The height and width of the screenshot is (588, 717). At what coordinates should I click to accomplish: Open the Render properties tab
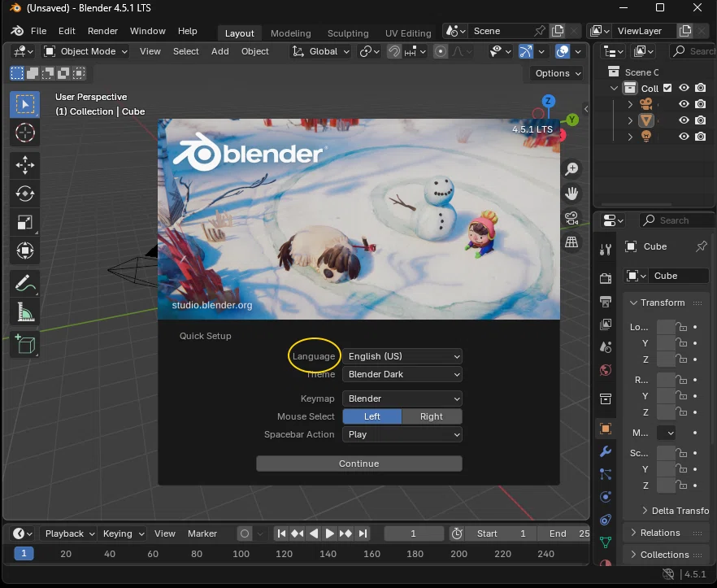tap(606, 278)
